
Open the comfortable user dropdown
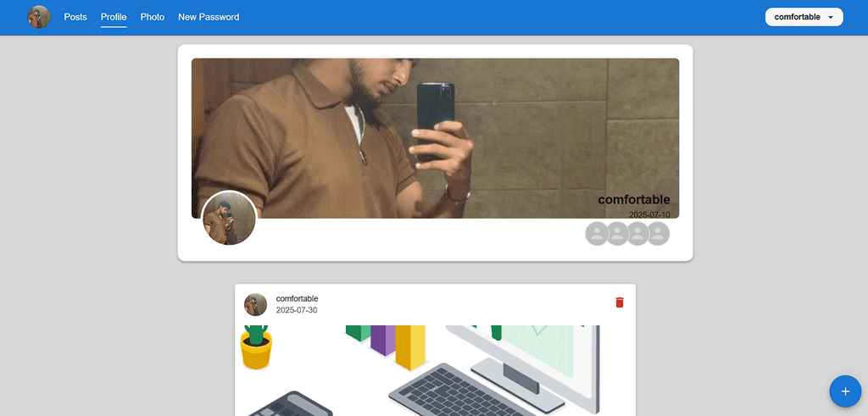pos(804,17)
